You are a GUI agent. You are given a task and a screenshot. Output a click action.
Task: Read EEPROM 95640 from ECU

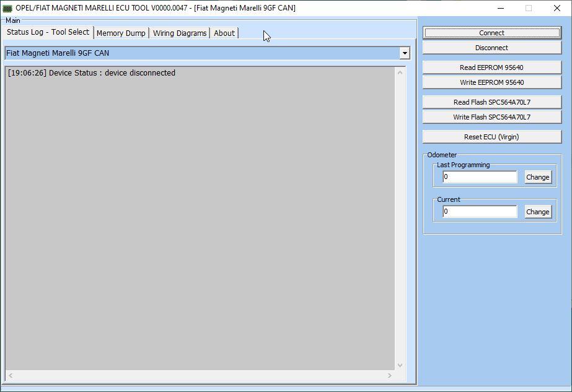coord(491,68)
